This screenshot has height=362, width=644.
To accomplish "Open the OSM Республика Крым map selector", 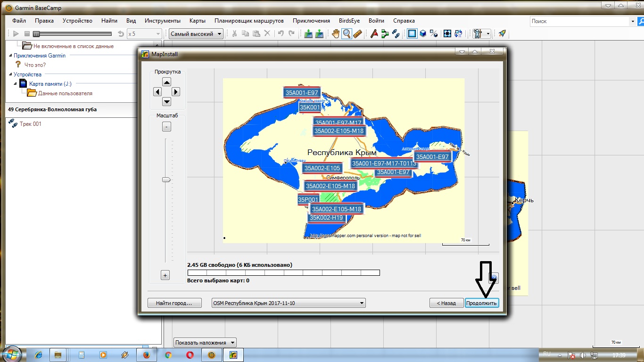I will 289,303.
